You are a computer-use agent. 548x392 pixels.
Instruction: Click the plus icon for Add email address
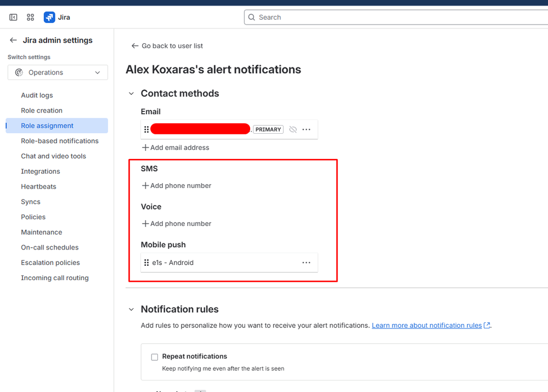(145, 147)
